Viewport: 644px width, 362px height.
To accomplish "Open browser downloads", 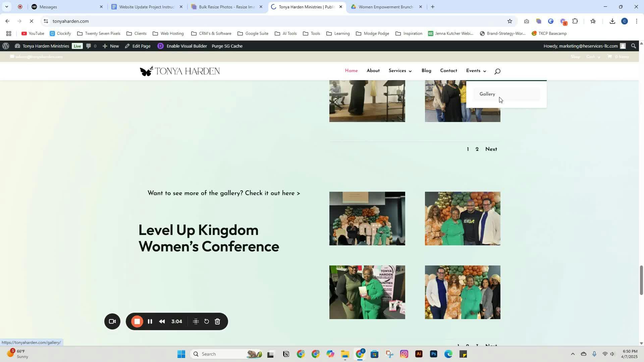I will click(x=612, y=21).
